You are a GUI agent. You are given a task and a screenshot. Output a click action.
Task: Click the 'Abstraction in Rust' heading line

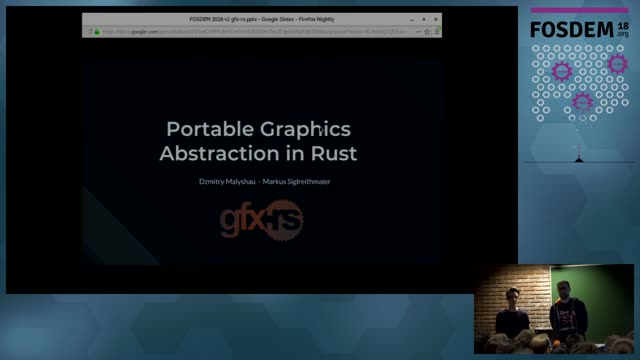(x=258, y=153)
